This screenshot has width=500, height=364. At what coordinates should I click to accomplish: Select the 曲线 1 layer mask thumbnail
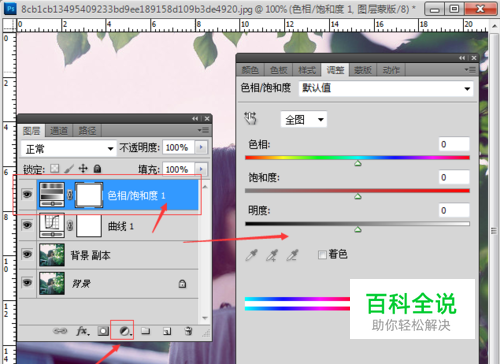click(89, 225)
